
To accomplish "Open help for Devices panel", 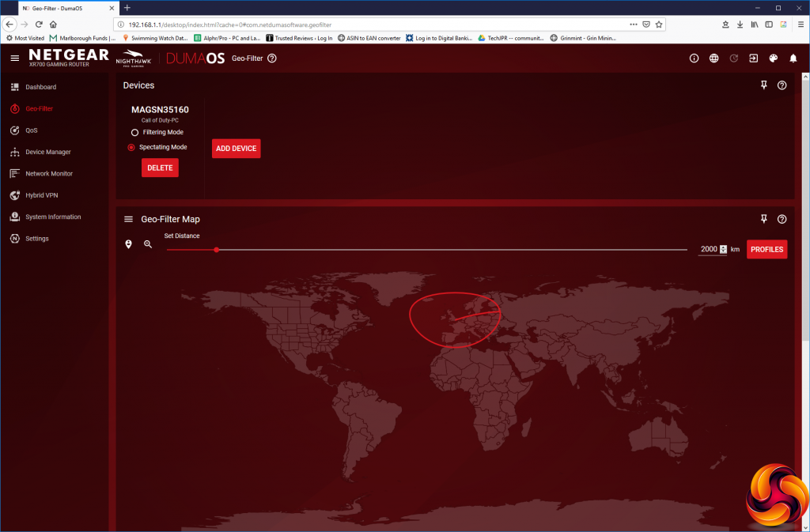I will tap(782, 85).
